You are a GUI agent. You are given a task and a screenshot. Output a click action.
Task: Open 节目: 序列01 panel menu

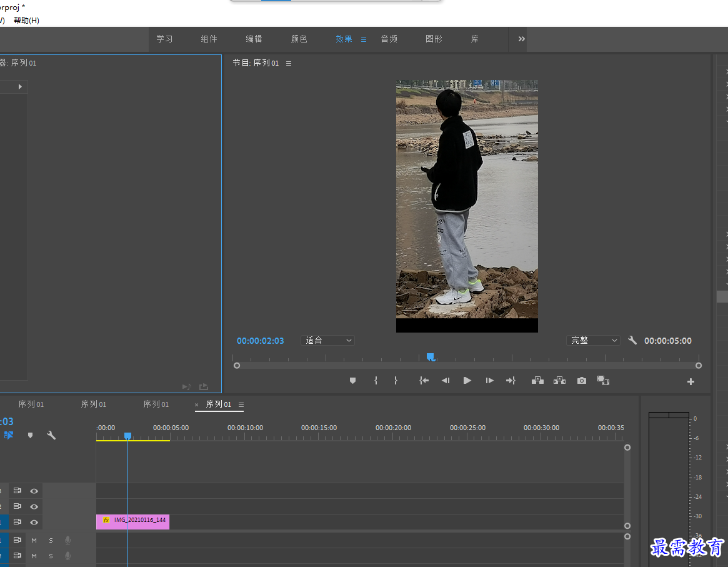289,64
